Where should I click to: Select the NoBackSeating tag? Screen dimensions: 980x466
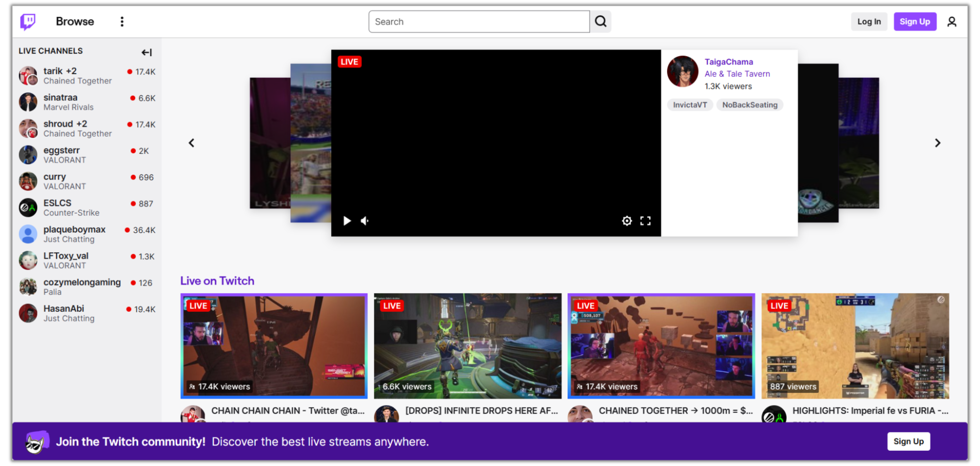click(x=750, y=105)
